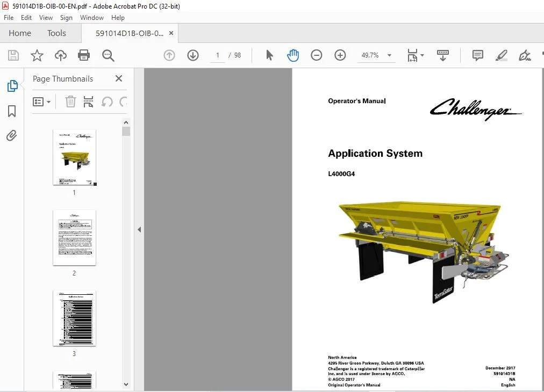Open the zoom level dropdown arrow
The height and width of the screenshot is (392, 544).
(389, 55)
